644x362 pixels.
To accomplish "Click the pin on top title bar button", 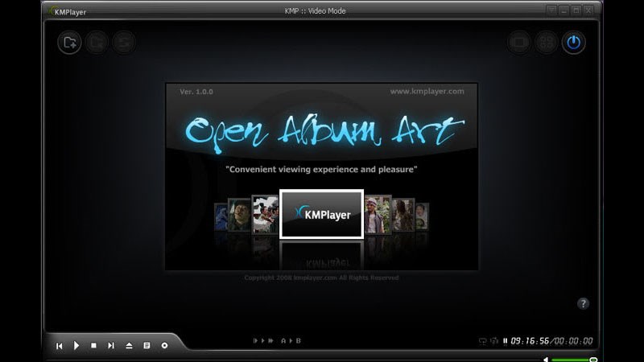I will [551, 10].
